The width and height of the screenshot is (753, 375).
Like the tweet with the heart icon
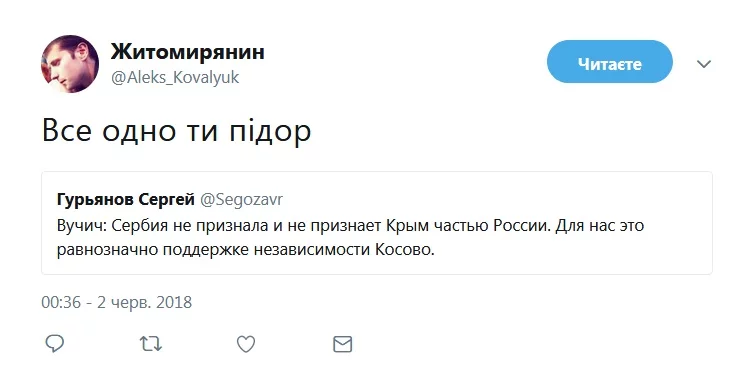pos(246,344)
